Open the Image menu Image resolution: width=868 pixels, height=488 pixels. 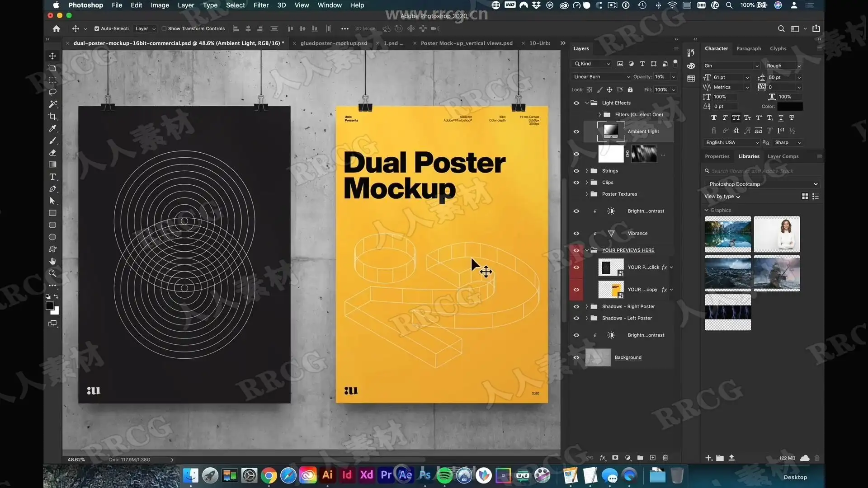160,5
